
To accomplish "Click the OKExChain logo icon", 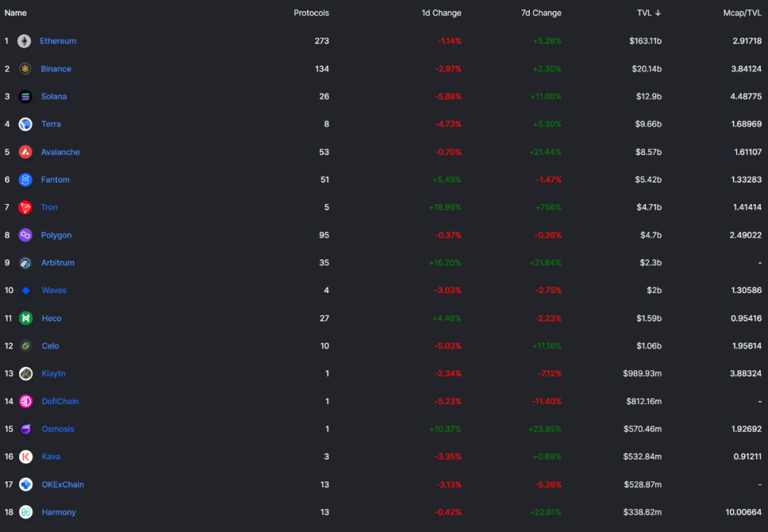I will coord(26,484).
